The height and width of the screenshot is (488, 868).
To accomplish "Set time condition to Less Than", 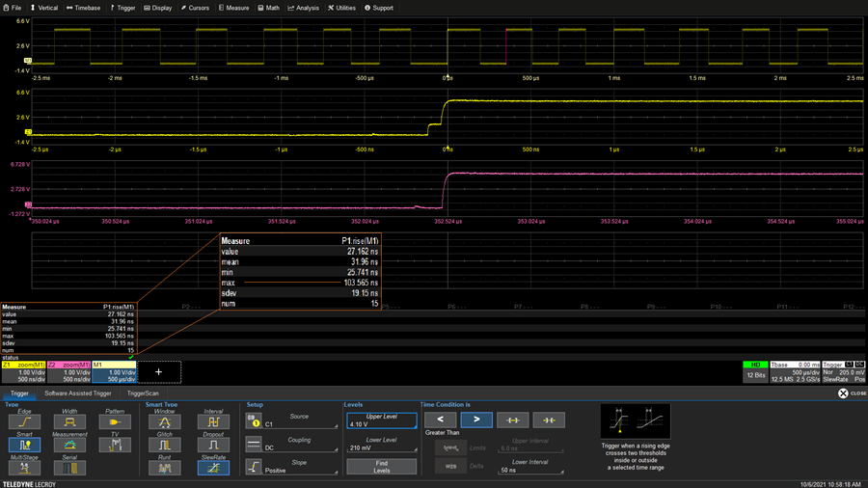I will coord(440,420).
